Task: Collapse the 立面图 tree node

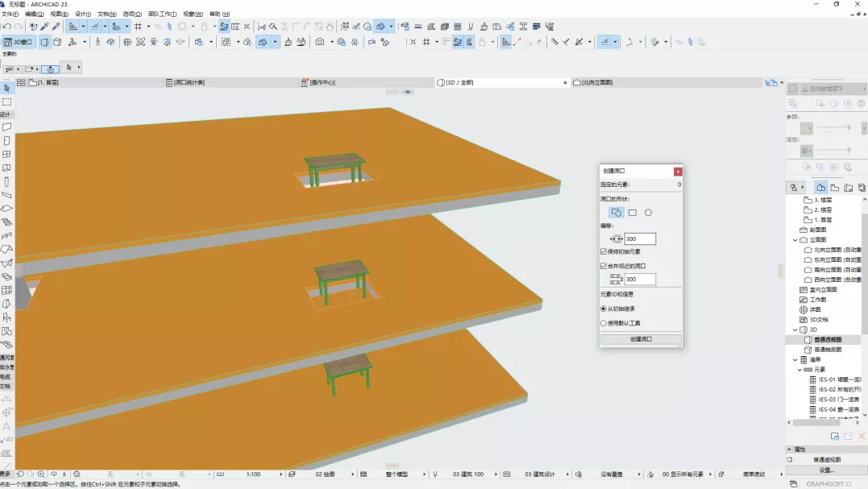Action: coord(795,239)
